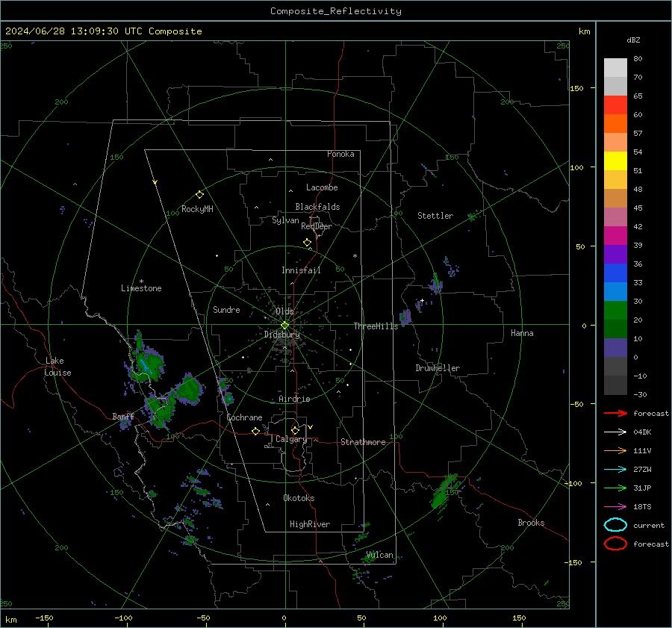Click the ThreeHills label
672x628 pixels.
pyautogui.click(x=376, y=326)
